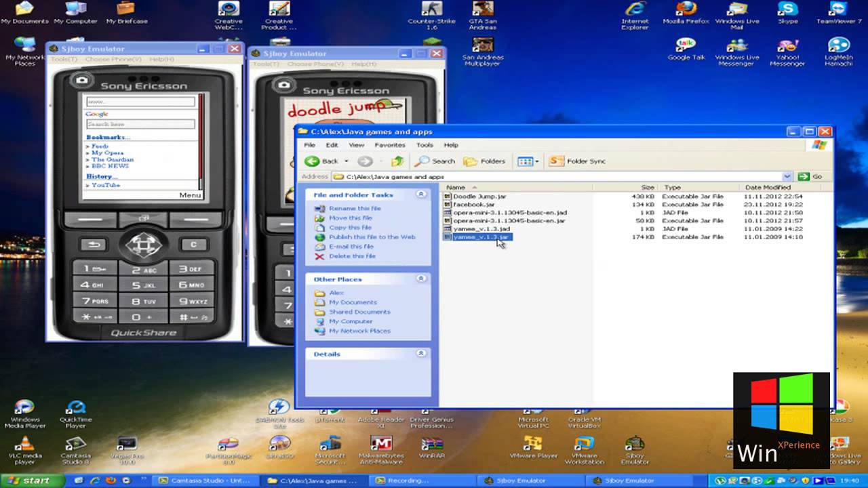Open My Network Places under Other Places

click(359, 331)
